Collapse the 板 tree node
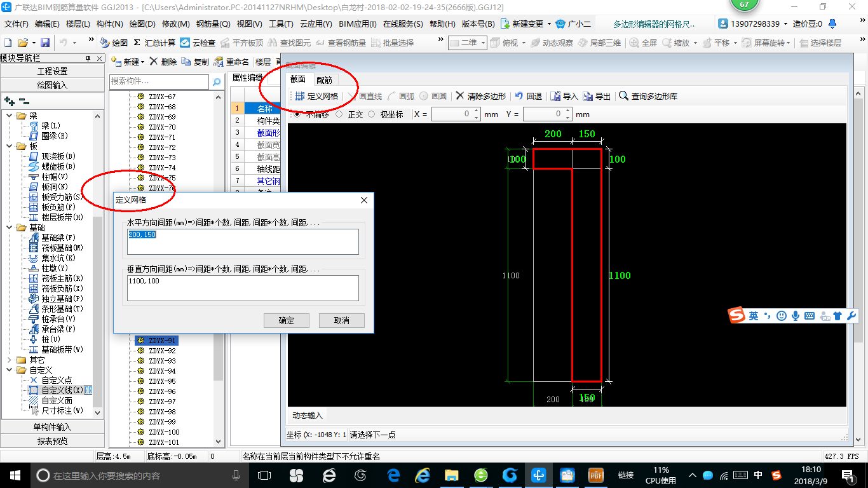Viewport: 868px width, 488px height. point(10,146)
